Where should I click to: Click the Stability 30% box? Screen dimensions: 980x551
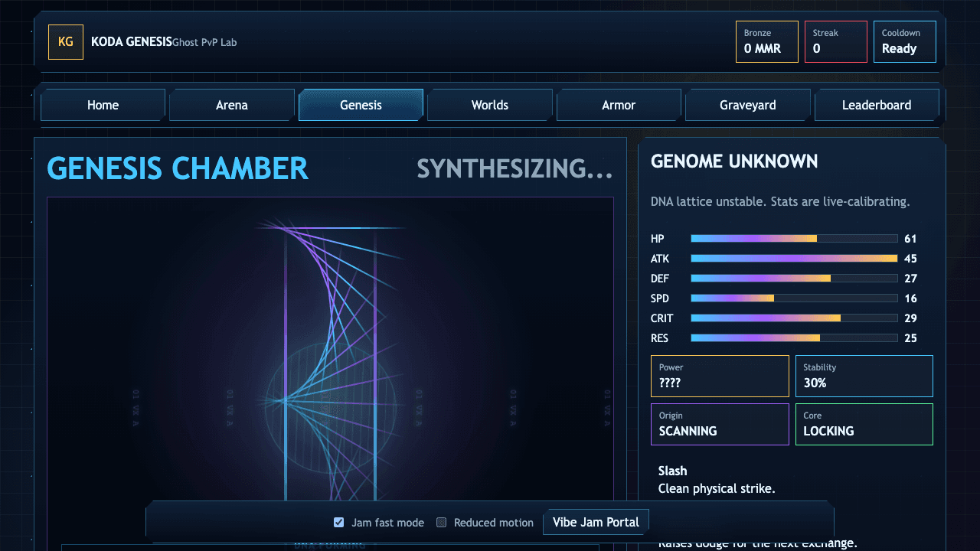point(864,376)
